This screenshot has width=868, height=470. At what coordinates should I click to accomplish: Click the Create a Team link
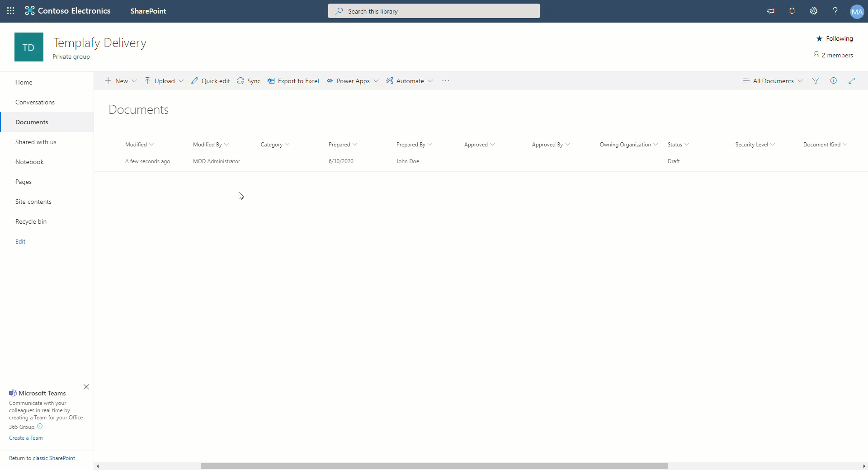click(x=26, y=438)
